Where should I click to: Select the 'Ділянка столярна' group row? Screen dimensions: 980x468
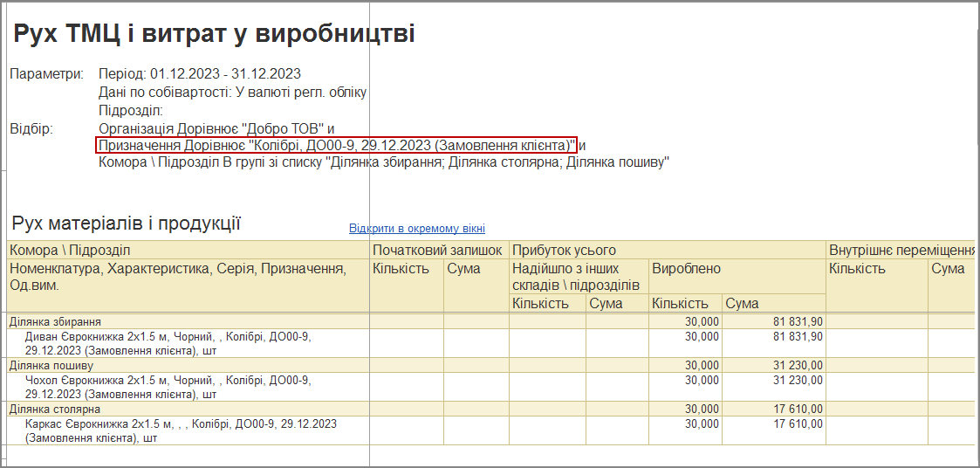pos(55,409)
